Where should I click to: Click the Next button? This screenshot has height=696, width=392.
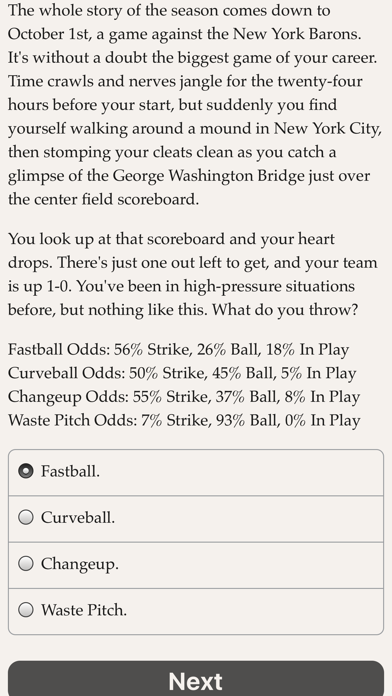196,678
